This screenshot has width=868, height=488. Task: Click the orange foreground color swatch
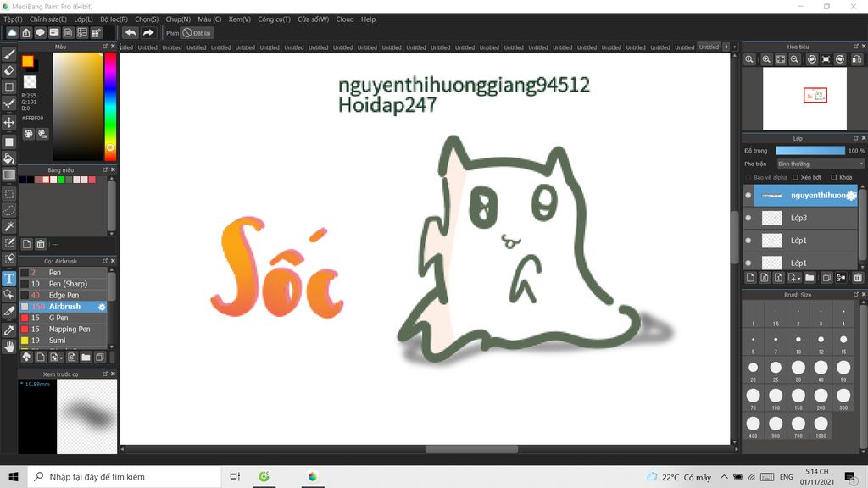[x=28, y=61]
